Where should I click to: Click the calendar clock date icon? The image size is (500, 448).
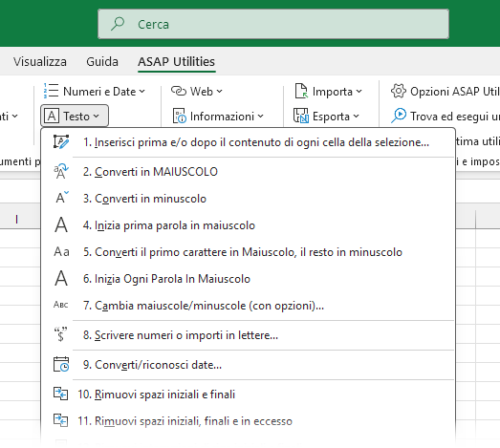point(61,364)
